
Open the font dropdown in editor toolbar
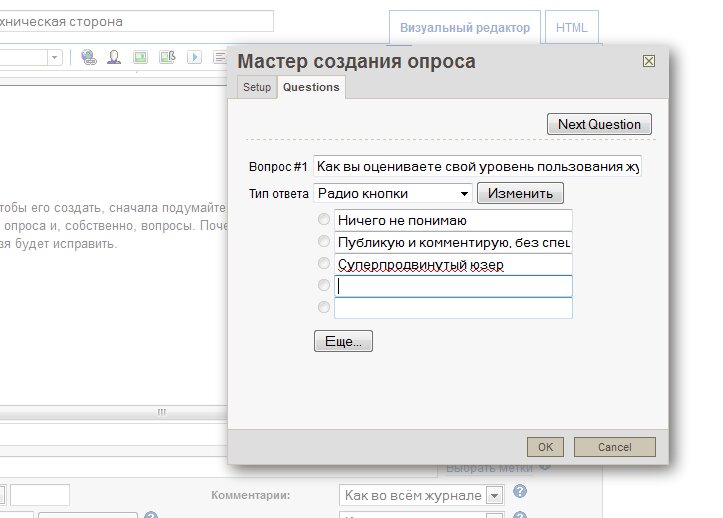54,58
